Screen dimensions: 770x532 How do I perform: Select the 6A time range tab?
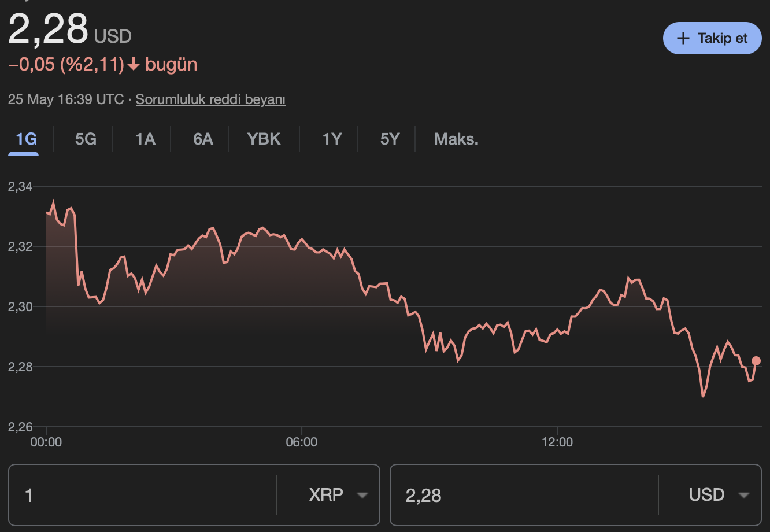coord(203,139)
